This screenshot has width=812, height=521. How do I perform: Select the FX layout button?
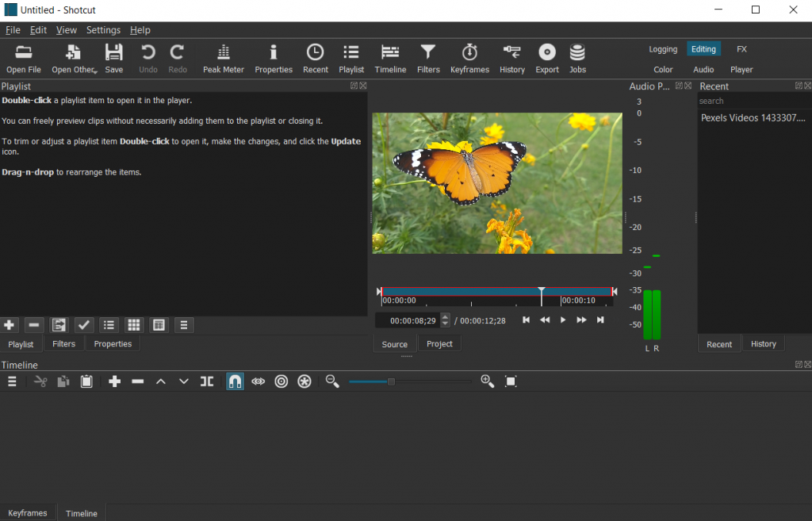[741, 49]
